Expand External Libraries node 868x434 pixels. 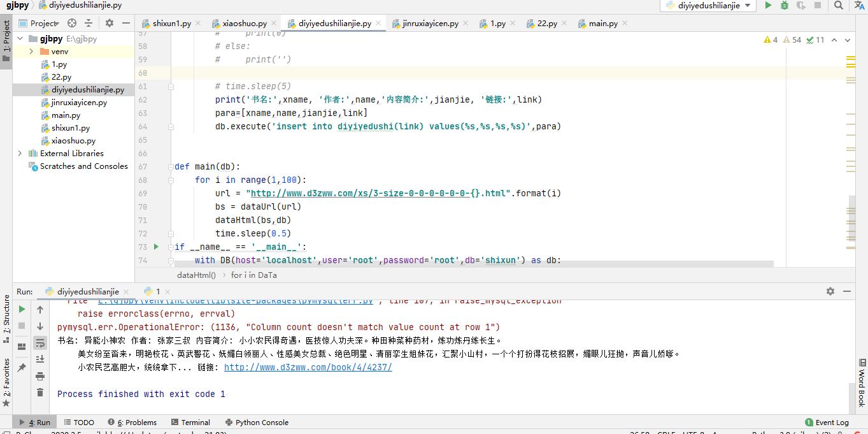pos(20,154)
